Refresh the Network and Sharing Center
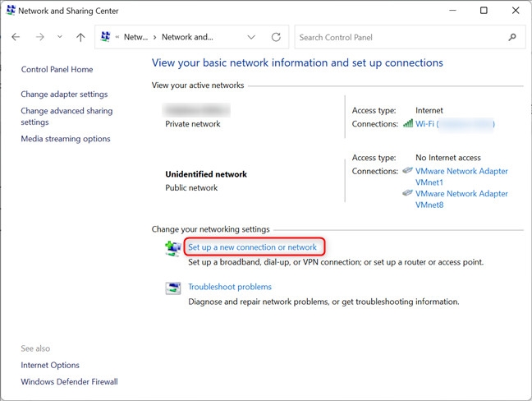The image size is (532, 401). click(x=276, y=37)
